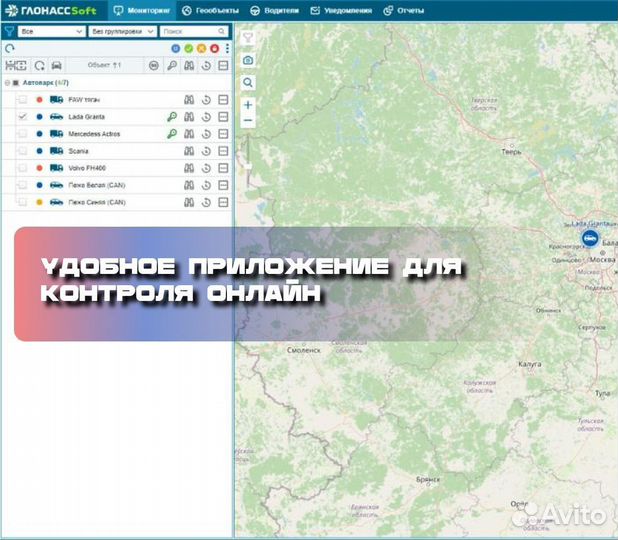Image resolution: width=618 pixels, height=540 pixels.
Task: Select the Volvo FH400 vehicle name
Action: pyautogui.click(x=87, y=168)
